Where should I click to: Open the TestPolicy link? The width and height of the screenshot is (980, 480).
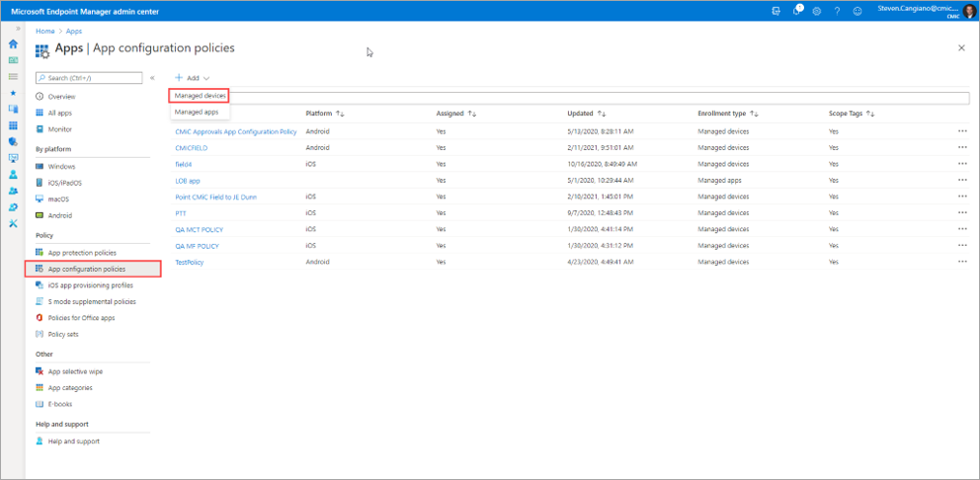click(x=190, y=262)
